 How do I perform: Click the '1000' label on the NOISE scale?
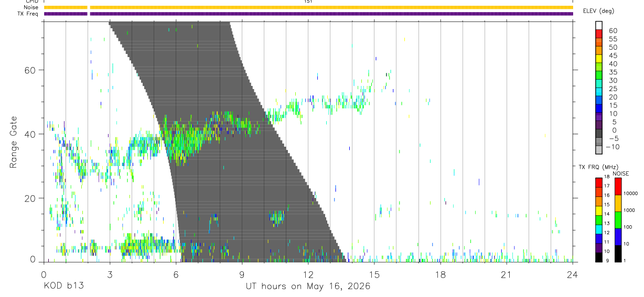629,210
